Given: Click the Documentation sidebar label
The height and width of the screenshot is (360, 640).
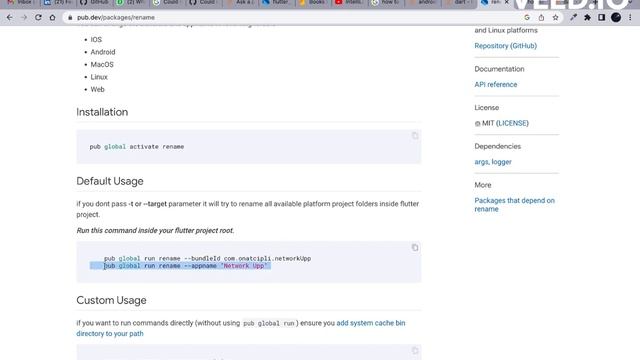Looking at the screenshot, I should click(x=499, y=69).
